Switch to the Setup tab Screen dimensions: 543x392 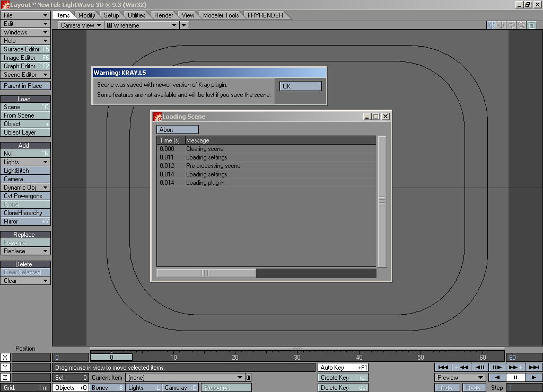tap(111, 15)
